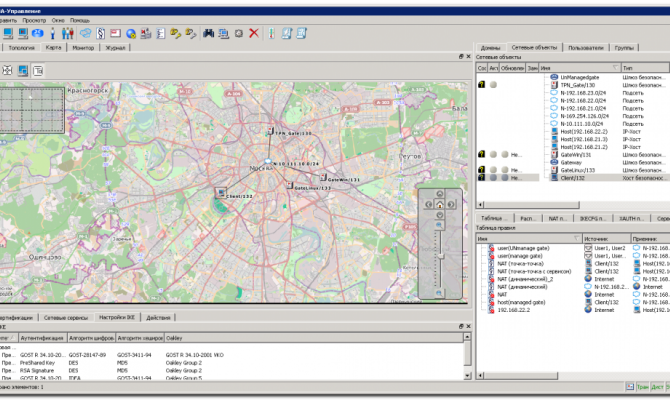Select the TPN_Gate/130 node on the map
This screenshot has height=400, width=670.
click(269, 132)
